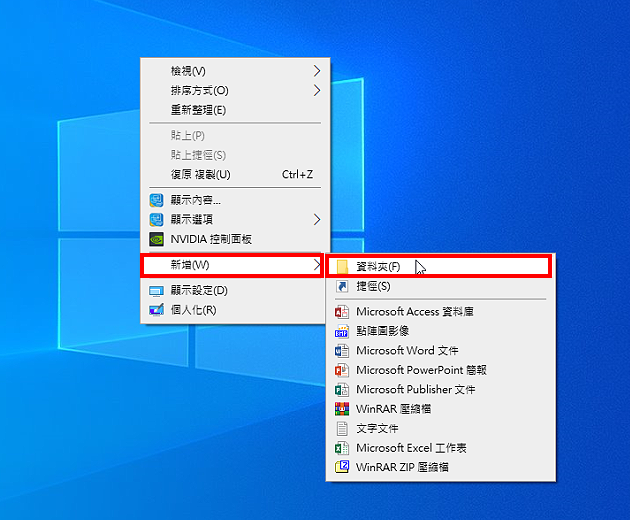Create a new WinRAR 壓縮檔
This screenshot has height=520, width=630.
(441, 409)
